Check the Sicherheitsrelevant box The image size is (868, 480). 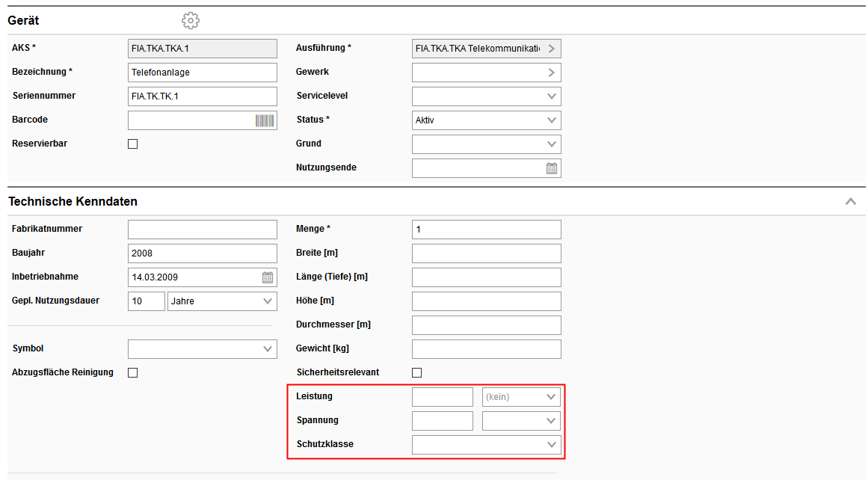coord(417,373)
